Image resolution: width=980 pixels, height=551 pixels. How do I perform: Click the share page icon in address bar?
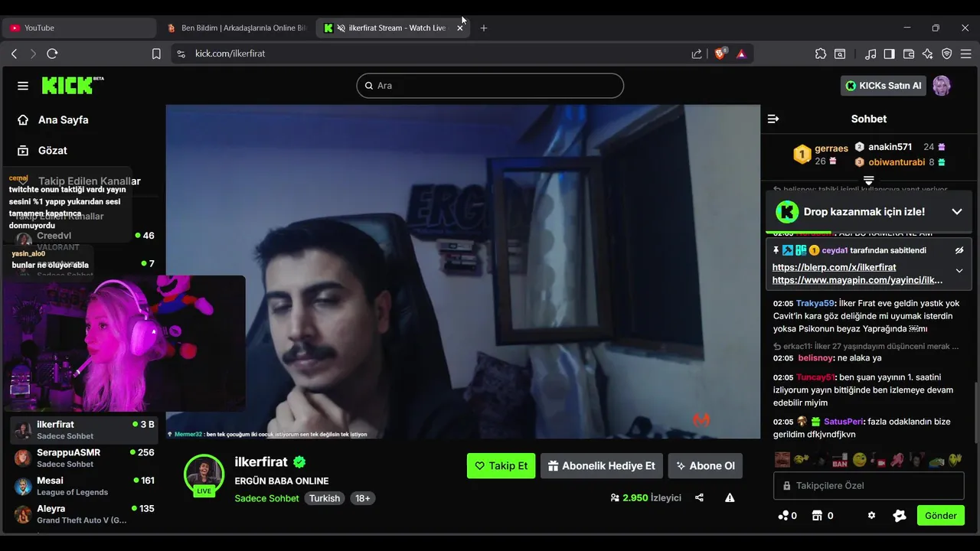point(697,54)
